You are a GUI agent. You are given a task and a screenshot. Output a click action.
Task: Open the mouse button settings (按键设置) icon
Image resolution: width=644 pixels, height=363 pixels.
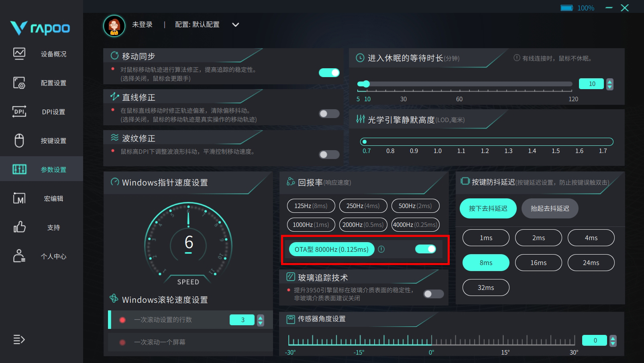pos(19,141)
